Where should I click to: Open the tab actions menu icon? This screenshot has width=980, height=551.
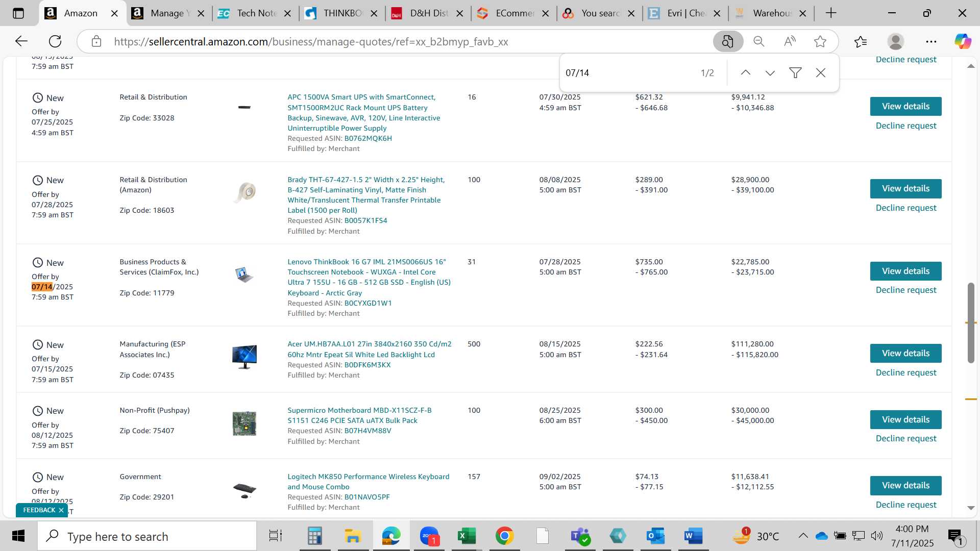click(18, 13)
